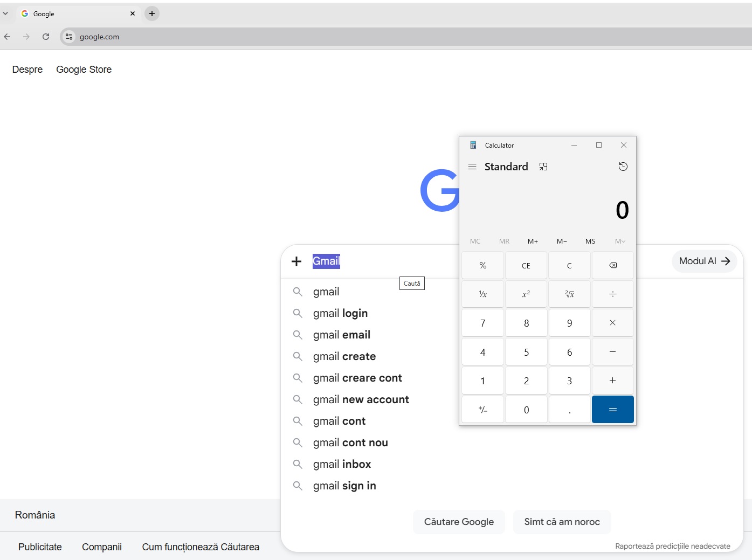
Task: Toggle Keep on top in Calculator
Action: point(543,167)
